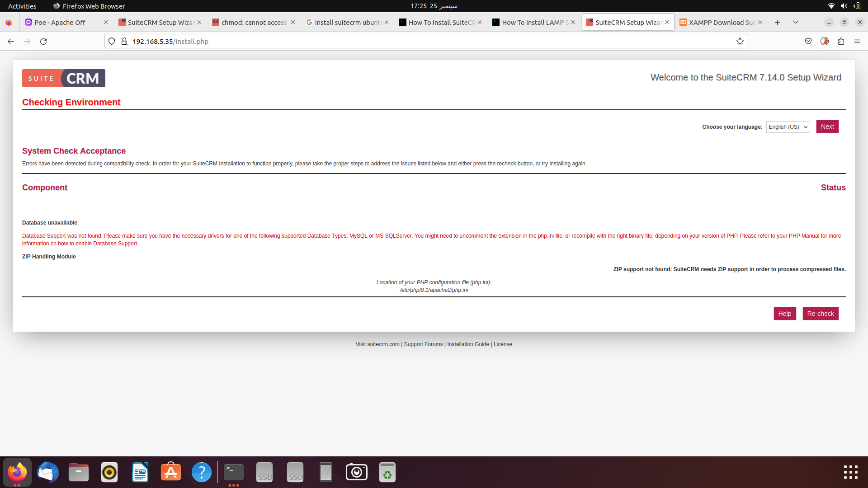Open the language dropdown English (US)
868x488 pixels.
(788, 127)
